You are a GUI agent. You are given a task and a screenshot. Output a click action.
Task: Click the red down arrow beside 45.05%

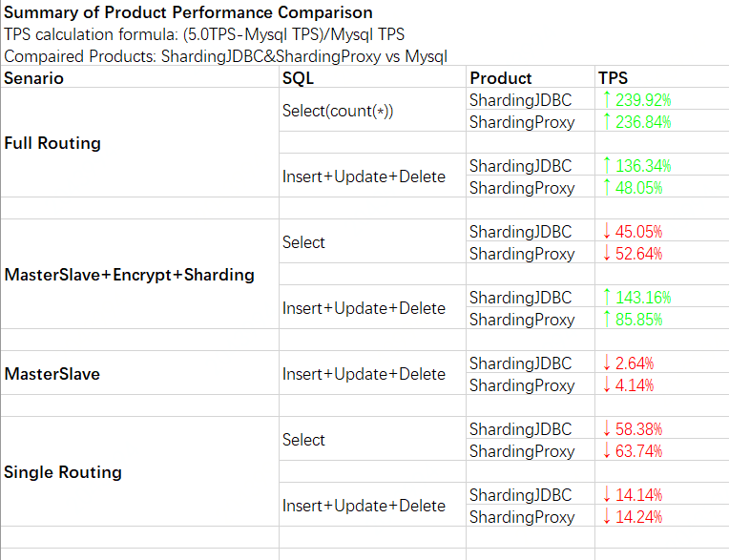tap(606, 232)
